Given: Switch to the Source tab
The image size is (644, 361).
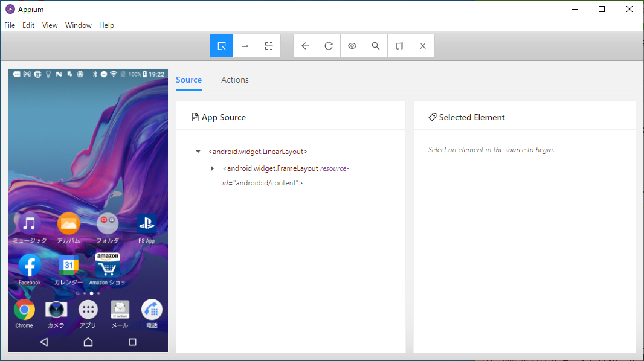Looking at the screenshot, I should [x=188, y=80].
